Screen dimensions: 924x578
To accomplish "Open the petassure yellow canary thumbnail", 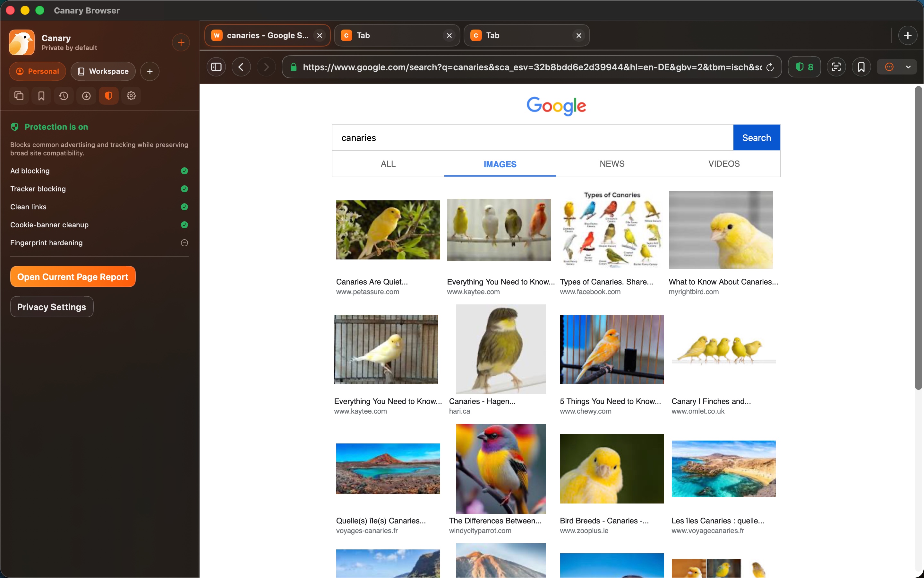I will (388, 230).
